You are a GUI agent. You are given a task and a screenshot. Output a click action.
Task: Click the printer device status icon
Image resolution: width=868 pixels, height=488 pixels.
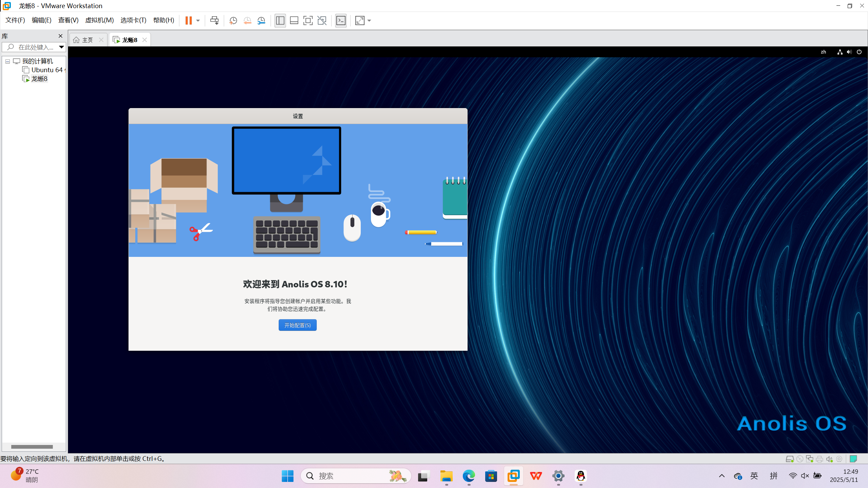point(820,459)
